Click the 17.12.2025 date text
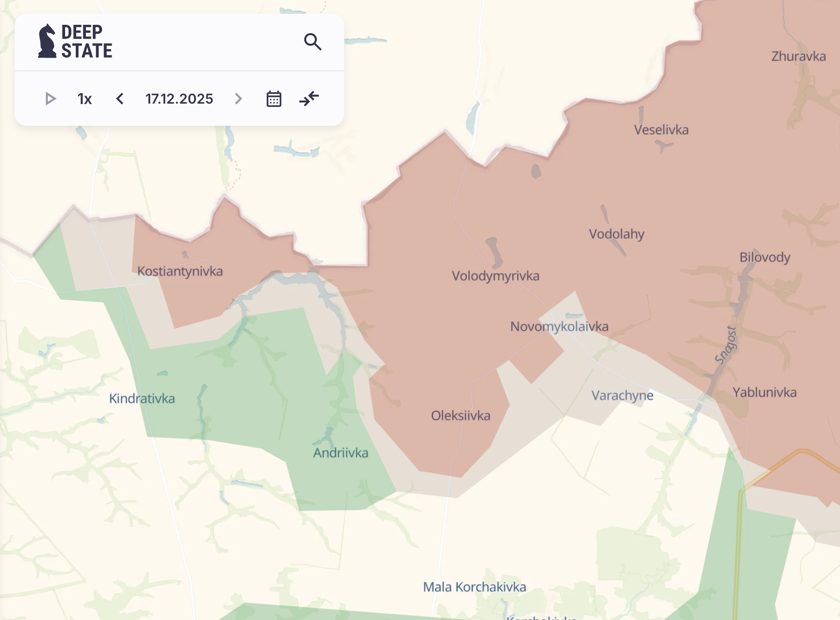This screenshot has height=620, width=840. click(179, 99)
